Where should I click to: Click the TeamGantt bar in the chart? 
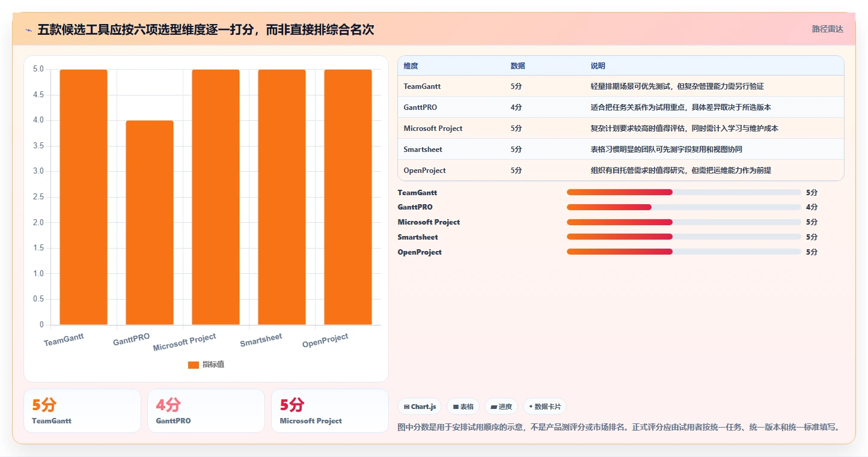84,197
